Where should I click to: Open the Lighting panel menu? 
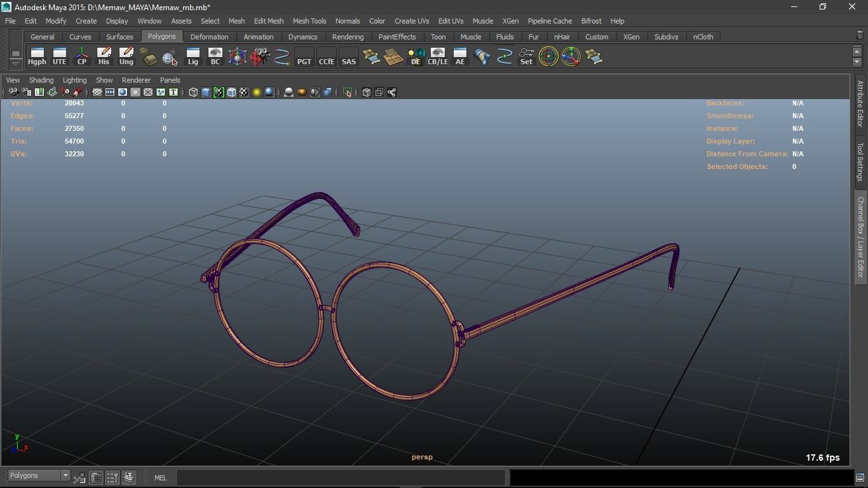74,80
